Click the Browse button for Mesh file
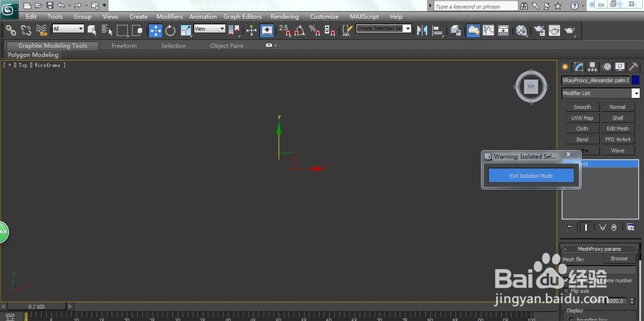Screen dimensions: 644x321 [x=620, y=259]
